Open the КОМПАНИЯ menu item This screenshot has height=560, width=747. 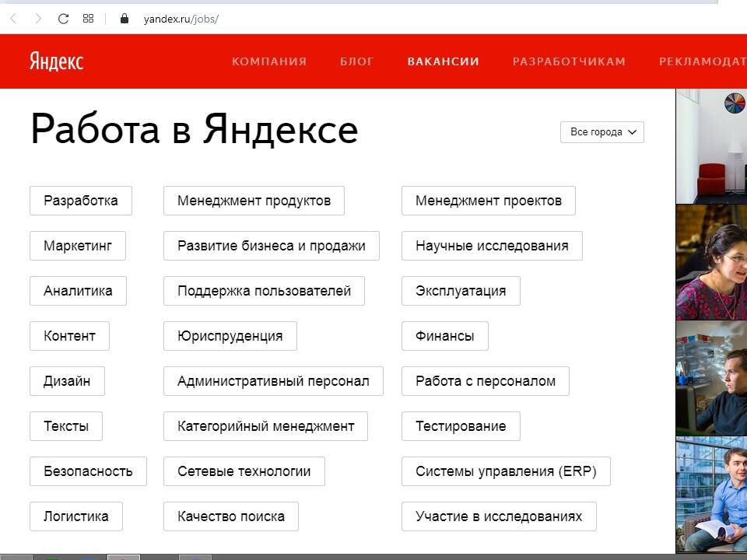click(268, 61)
